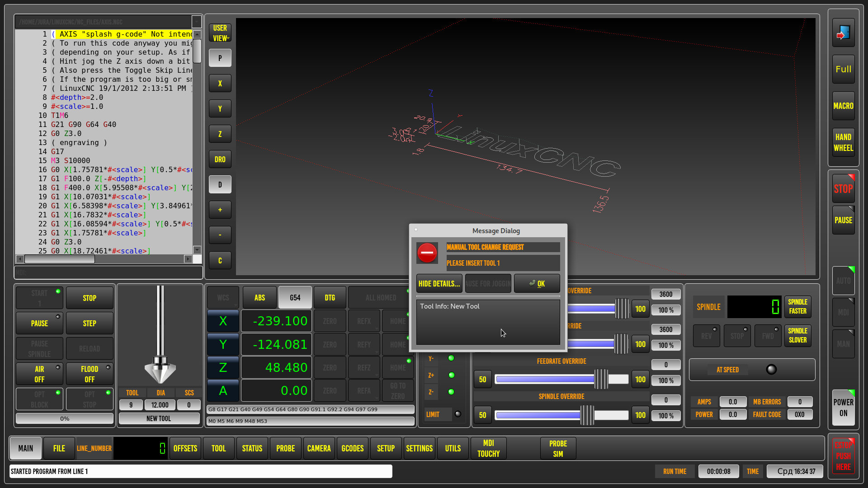
Task: Click the LIMIT indicator LED
Action: (458, 414)
